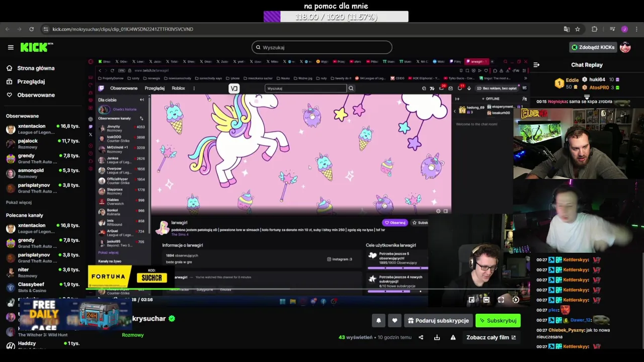Share the clip with the share icon
Screen dimensions: 644x362
(x=421, y=337)
